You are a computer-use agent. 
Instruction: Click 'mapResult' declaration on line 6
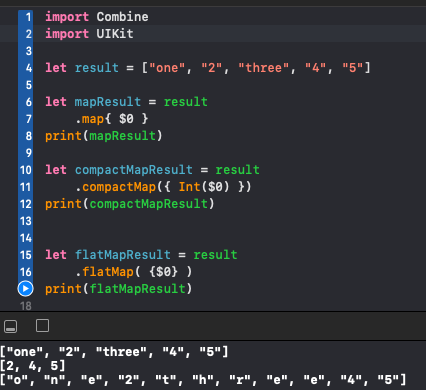[x=108, y=102]
